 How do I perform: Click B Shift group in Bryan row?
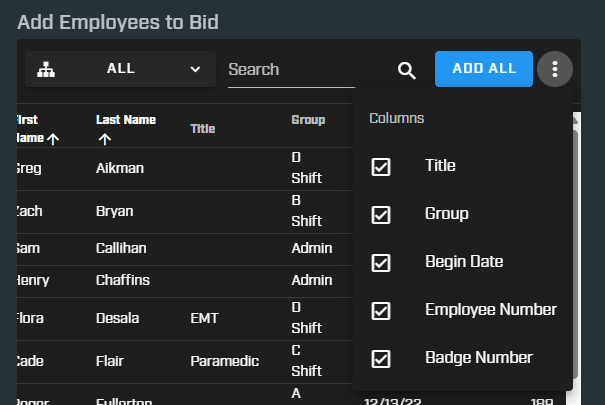tap(306, 211)
